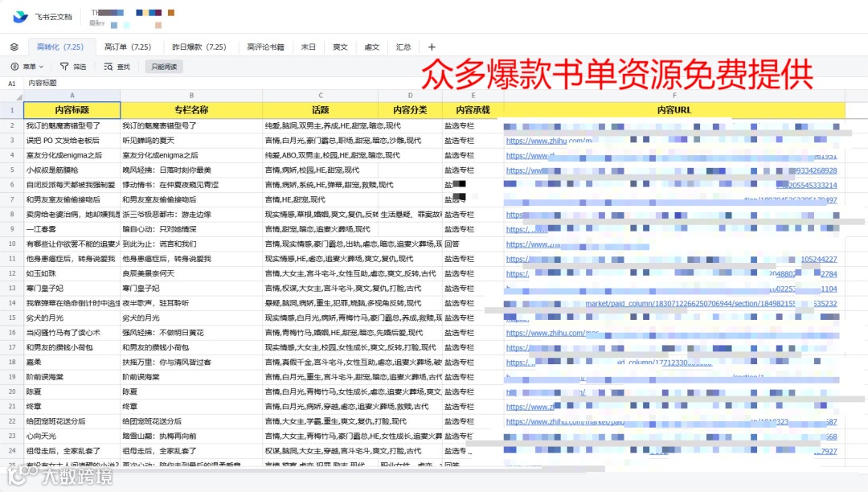Select cell 听见蝉鸣的夏天
The width and height of the screenshot is (868, 492).
(191, 141)
